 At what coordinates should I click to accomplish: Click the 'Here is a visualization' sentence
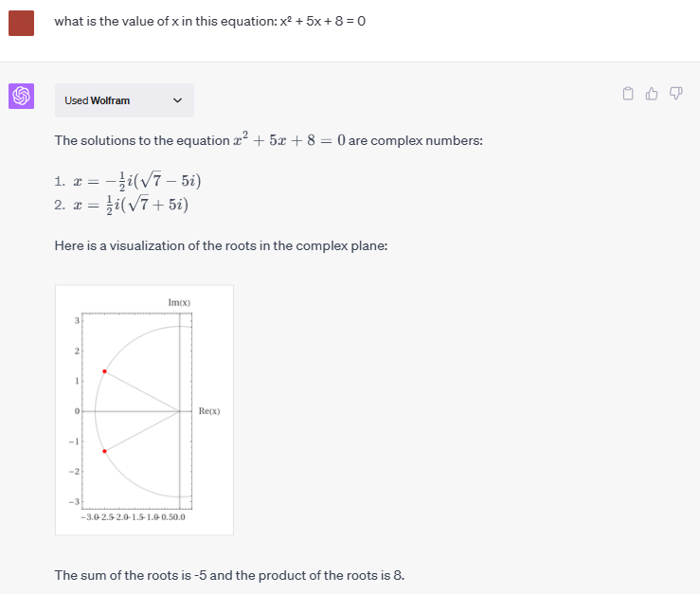[221, 245]
